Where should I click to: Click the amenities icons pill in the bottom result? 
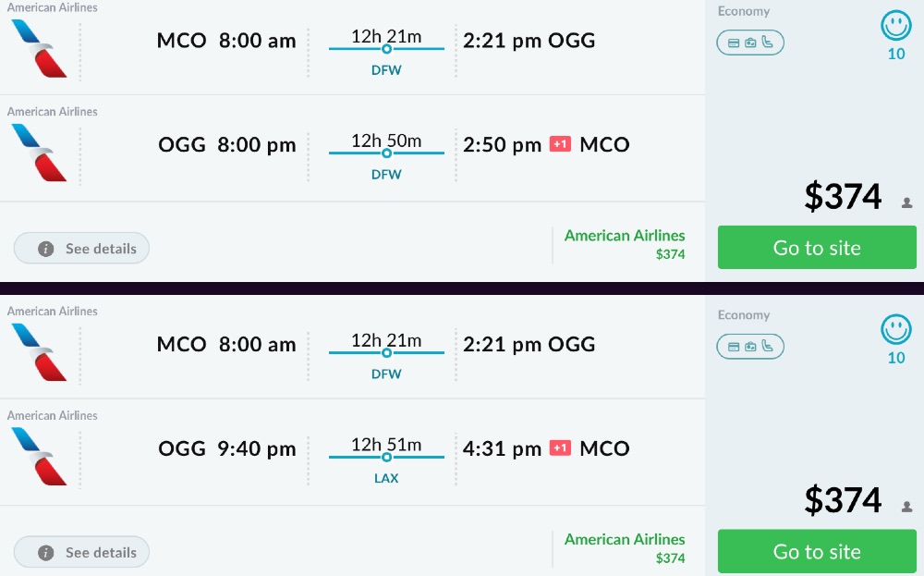(x=750, y=347)
